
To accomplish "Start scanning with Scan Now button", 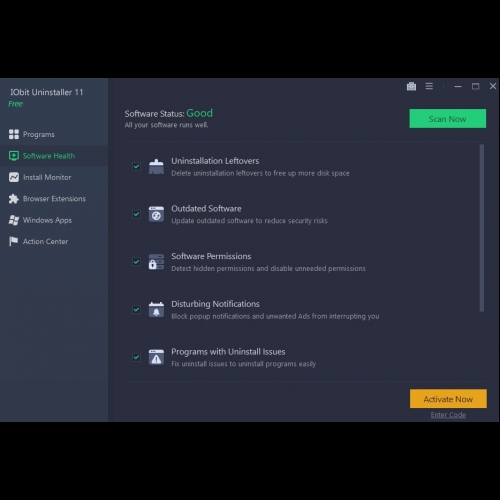I will (x=447, y=119).
